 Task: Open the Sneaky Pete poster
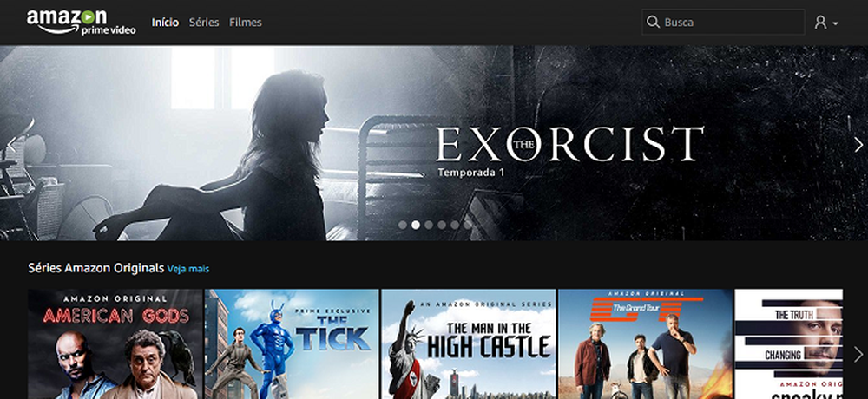tap(789, 343)
